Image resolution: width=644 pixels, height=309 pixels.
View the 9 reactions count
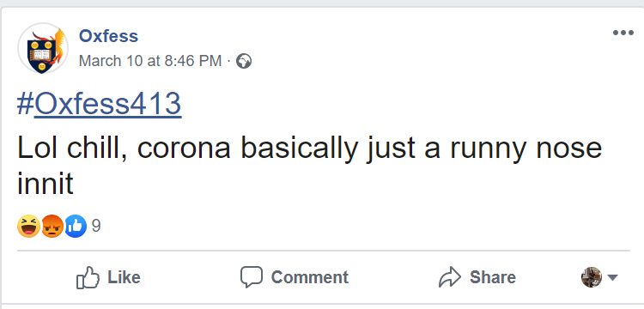(x=96, y=226)
